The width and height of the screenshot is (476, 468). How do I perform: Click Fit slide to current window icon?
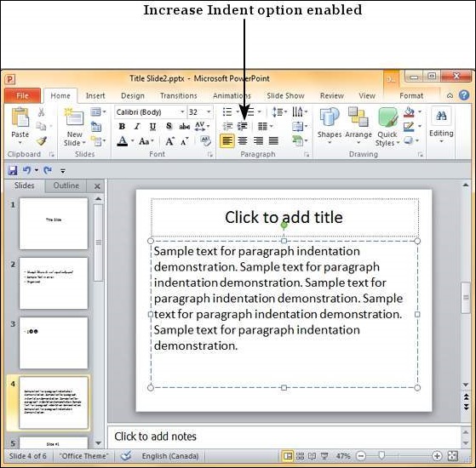[453, 455]
